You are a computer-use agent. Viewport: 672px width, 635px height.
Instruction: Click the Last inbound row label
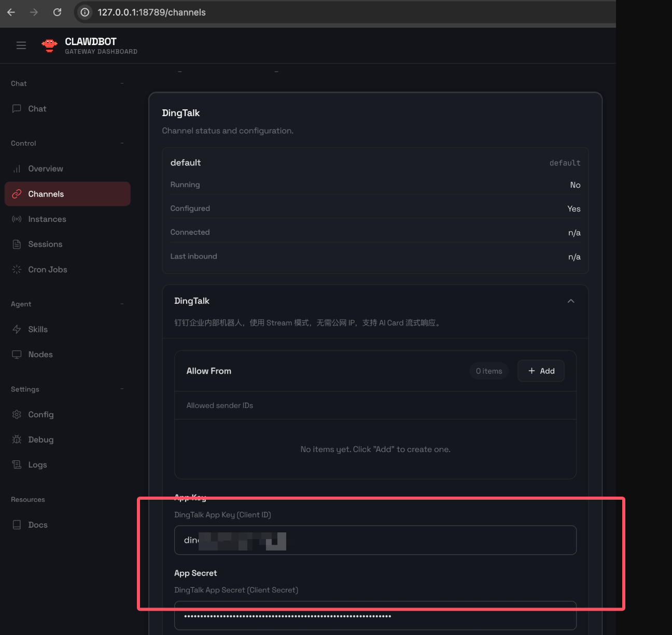[193, 256]
